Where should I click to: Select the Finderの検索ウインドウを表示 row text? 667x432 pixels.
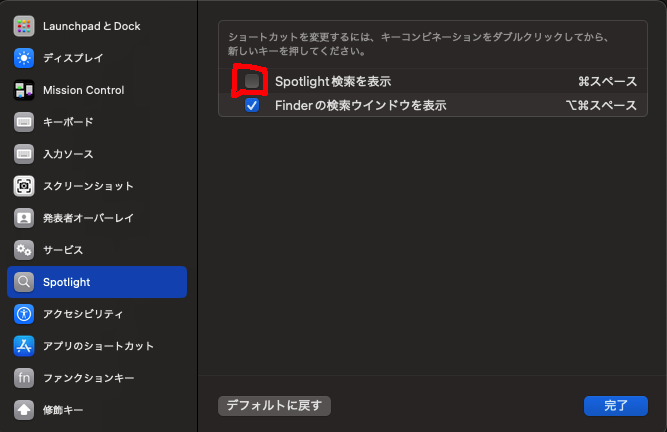click(x=361, y=105)
